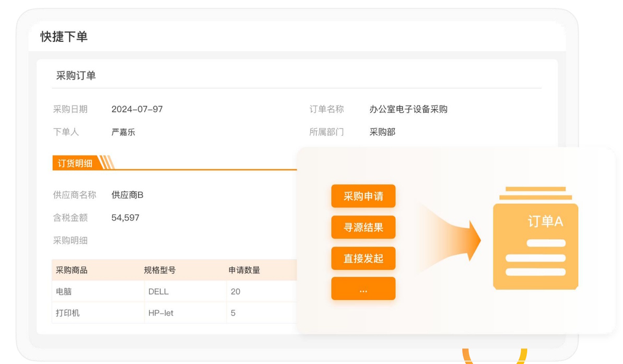Click the 快捷下单 page title

point(64,37)
